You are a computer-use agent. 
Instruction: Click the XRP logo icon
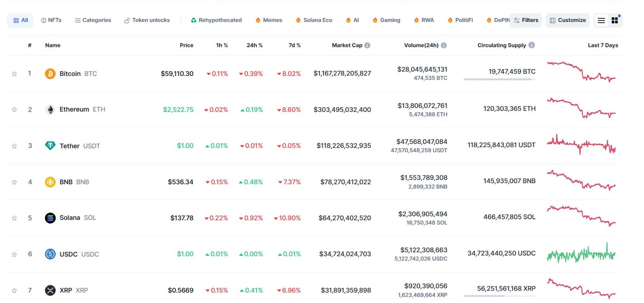[x=50, y=290]
